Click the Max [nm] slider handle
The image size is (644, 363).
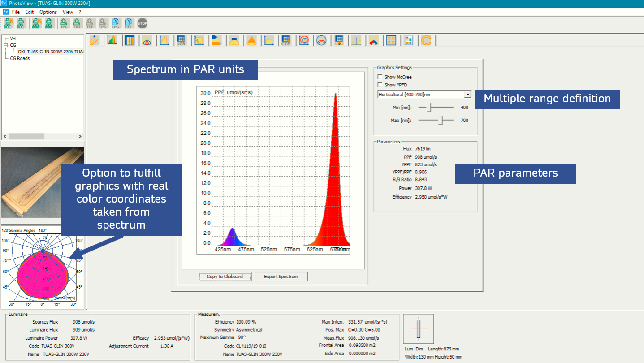pos(441,120)
